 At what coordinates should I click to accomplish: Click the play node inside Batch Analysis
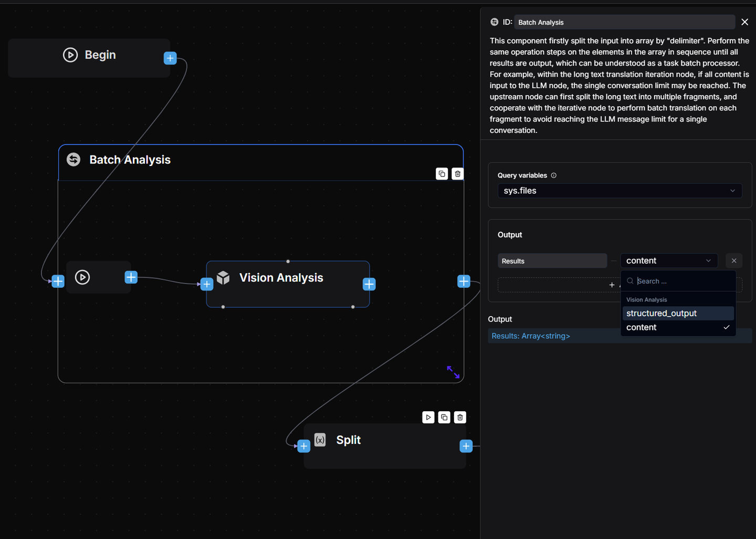[x=82, y=277]
